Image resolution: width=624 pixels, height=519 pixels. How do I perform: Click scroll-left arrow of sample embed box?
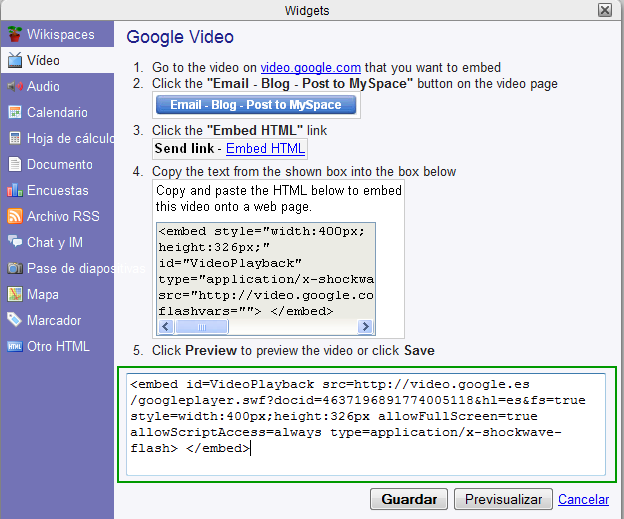[x=166, y=327]
